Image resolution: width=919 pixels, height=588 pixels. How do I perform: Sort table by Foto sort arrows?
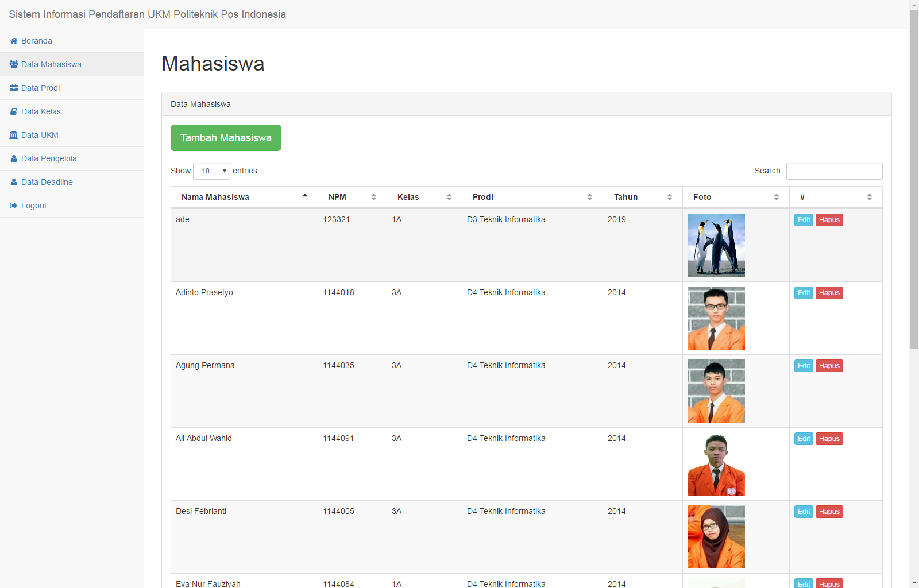[777, 197]
